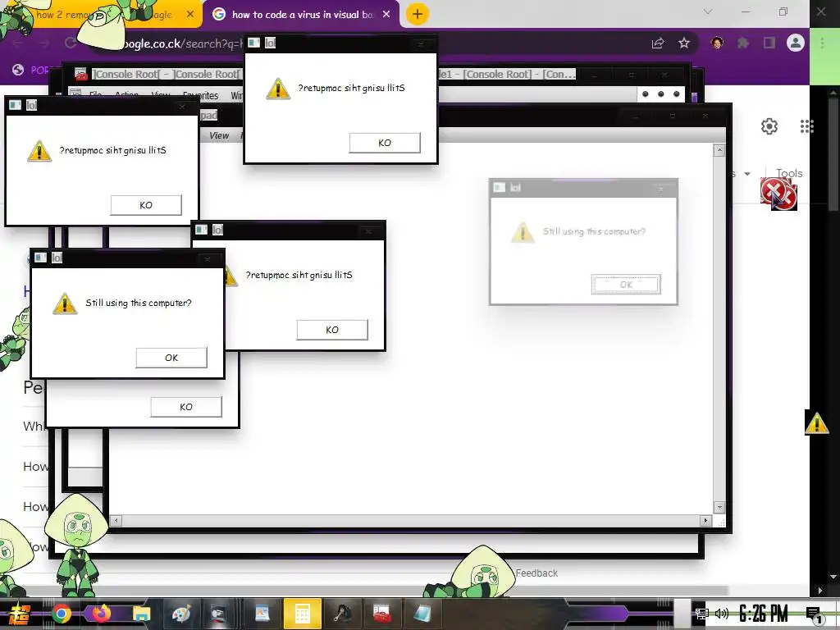Reload the page in Chrome
The height and width of the screenshot is (630, 840).
pyautogui.click(x=71, y=43)
